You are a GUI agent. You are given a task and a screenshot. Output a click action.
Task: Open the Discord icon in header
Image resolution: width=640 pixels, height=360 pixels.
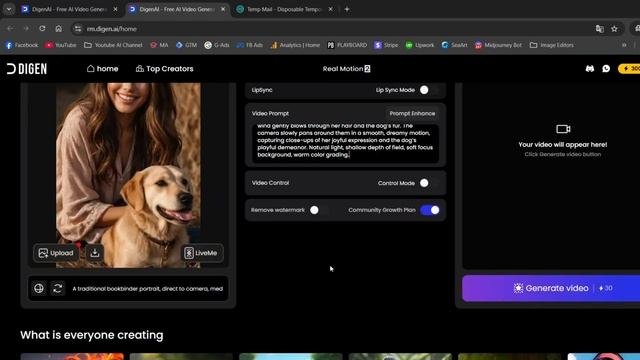589,69
